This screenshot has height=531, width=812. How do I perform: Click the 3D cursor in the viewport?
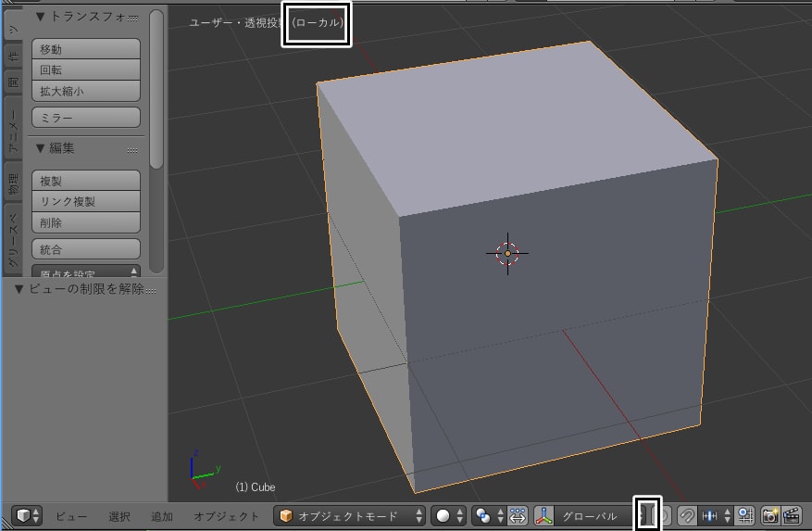507,254
